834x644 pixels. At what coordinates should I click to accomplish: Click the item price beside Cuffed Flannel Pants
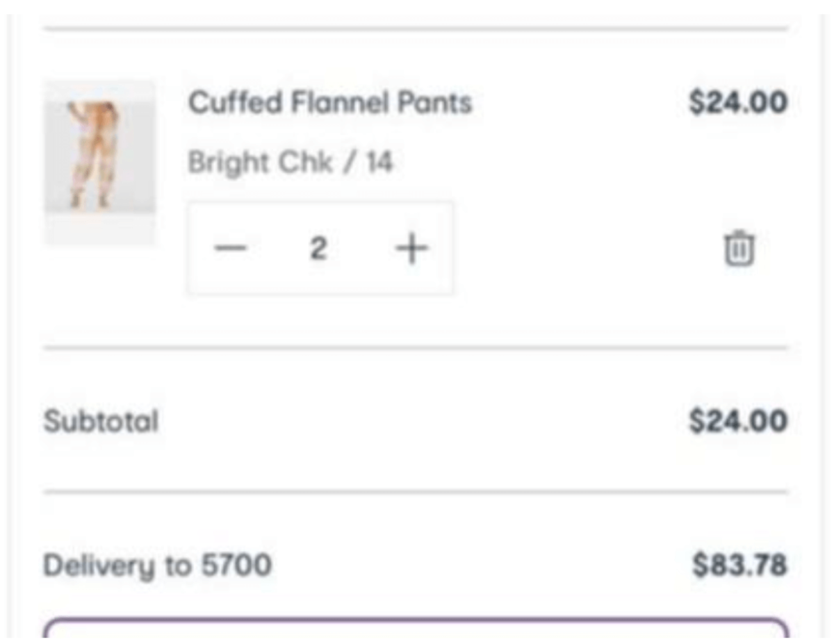coord(738,103)
